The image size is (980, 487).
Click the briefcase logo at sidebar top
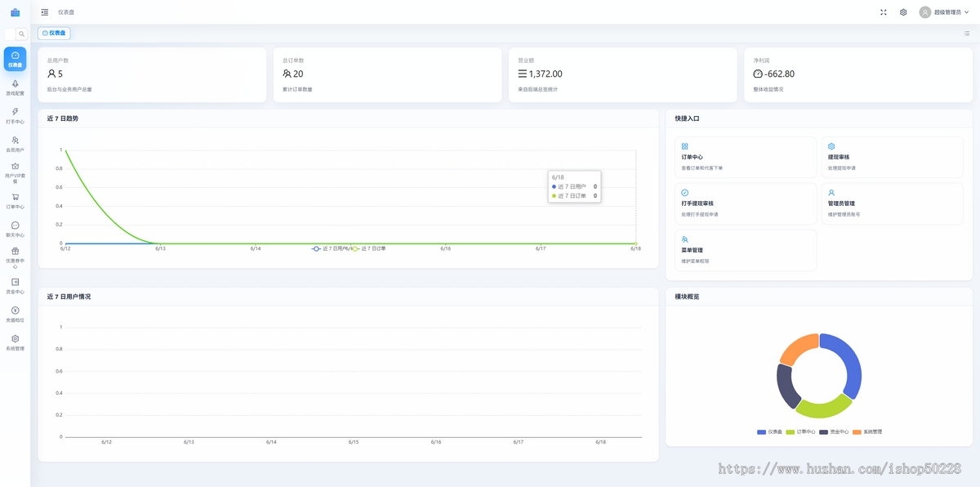[15, 12]
